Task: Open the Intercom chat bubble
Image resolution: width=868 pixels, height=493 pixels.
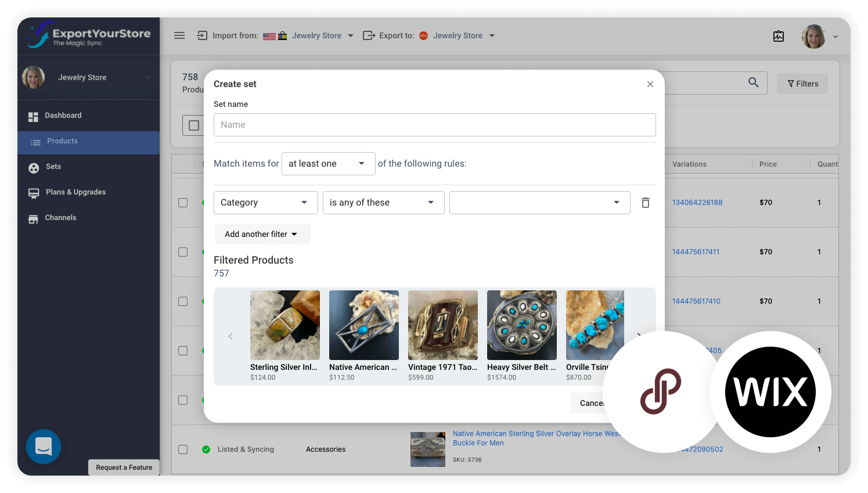Action: [x=43, y=447]
